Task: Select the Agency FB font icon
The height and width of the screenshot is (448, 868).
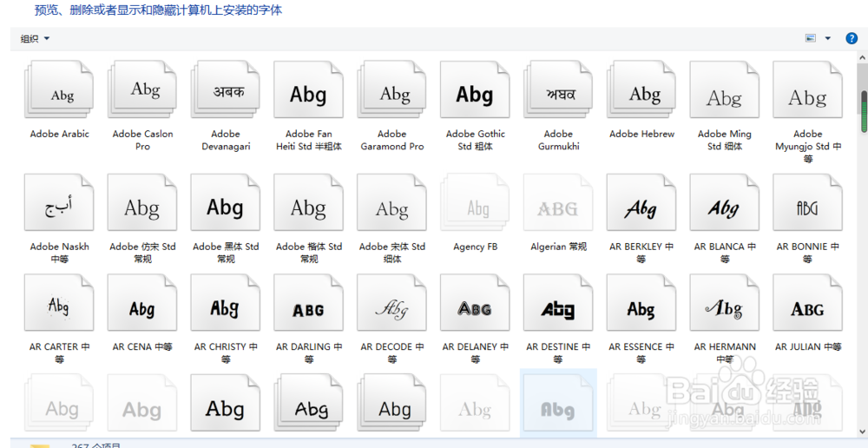Action: click(x=475, y=202)
